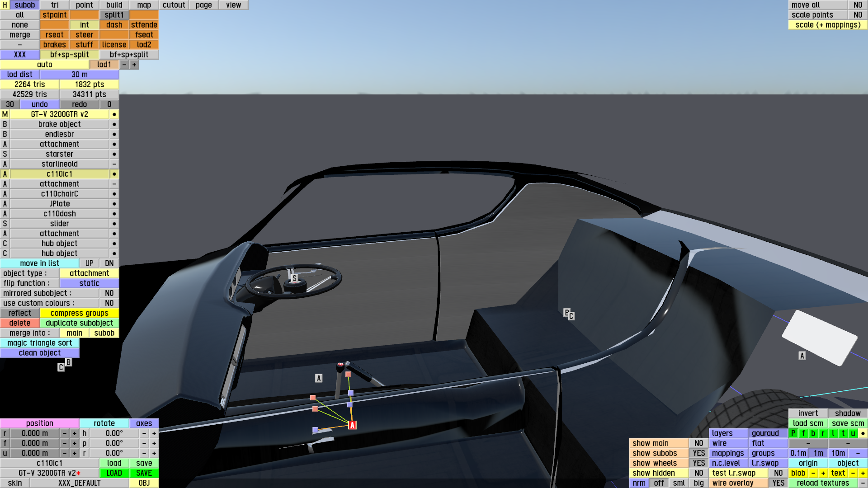868x488 pixels.
Task: Toggle the P layer button in green row
Action: click(x=793, y=433)
